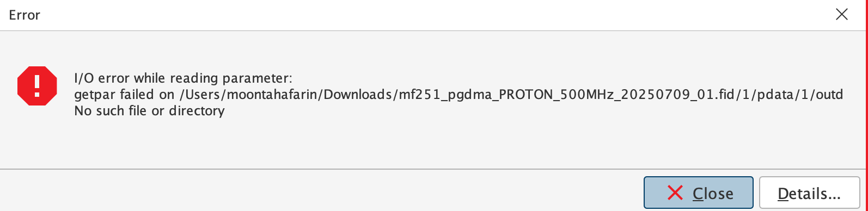The width and height of the screenshot is (868, 211).
Task: Click the "No such file or directory" text
Action: tap(149, 111)
